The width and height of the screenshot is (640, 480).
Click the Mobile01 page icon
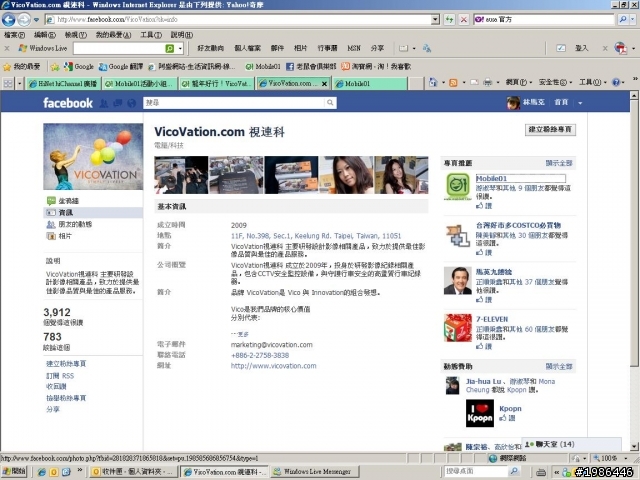click(x=458, y=186)
